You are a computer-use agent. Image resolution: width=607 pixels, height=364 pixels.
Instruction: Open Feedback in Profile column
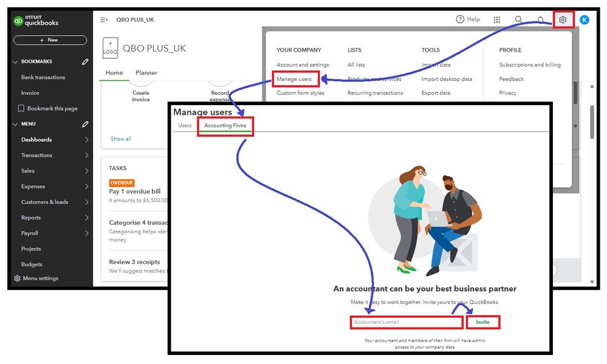coord(512,79)
